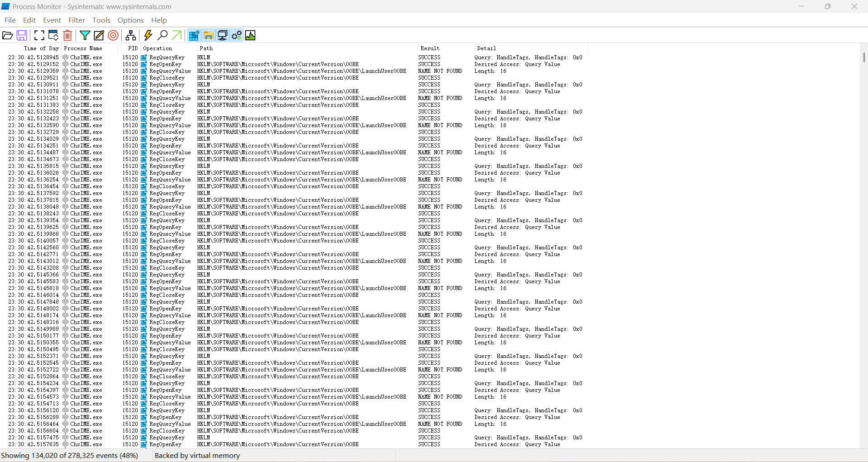The width and height of the screenshot is (868, 462).
Task: Open the Tools menu
Action: [x=101, y=20]
